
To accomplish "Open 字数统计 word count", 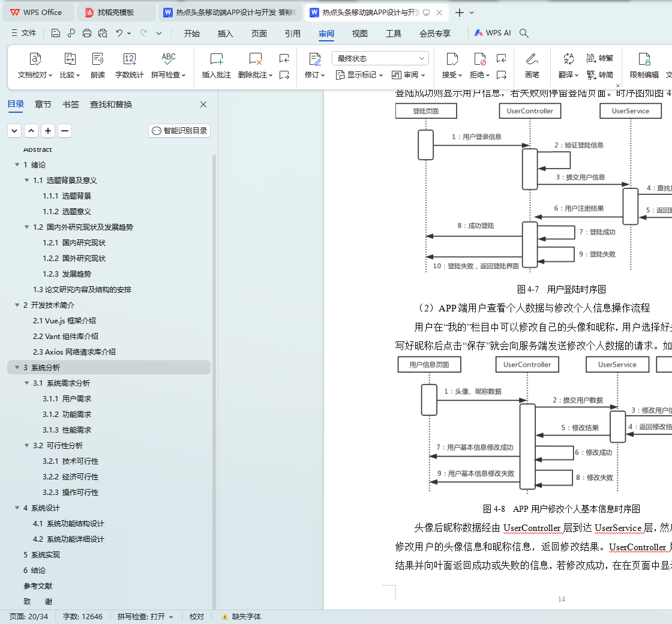I will [129, 65].
